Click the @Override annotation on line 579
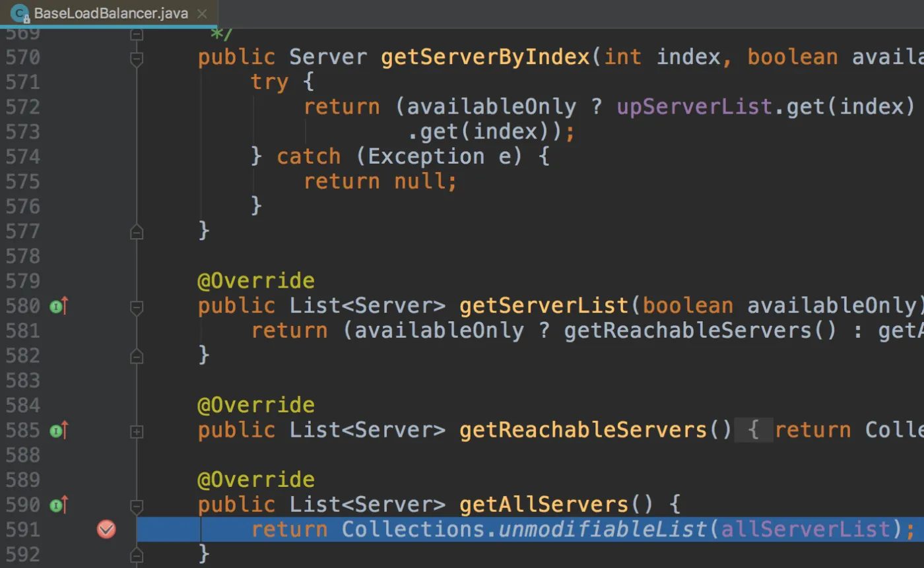 [x=256, y=281]
